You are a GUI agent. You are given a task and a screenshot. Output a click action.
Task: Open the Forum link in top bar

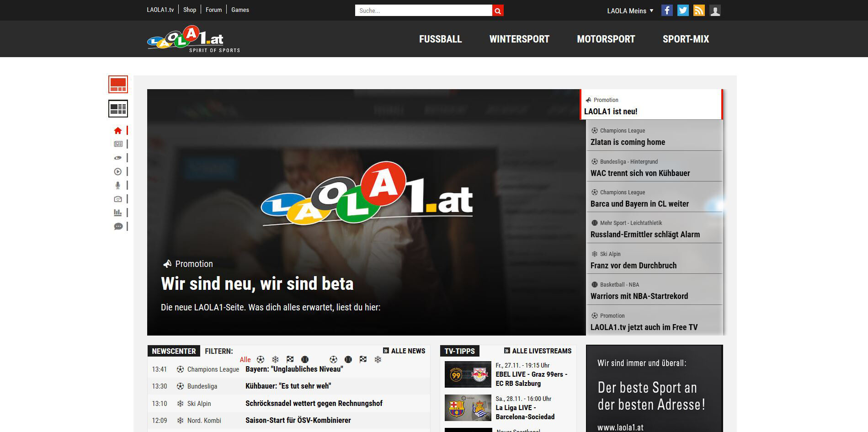click(x=213, y=10)
